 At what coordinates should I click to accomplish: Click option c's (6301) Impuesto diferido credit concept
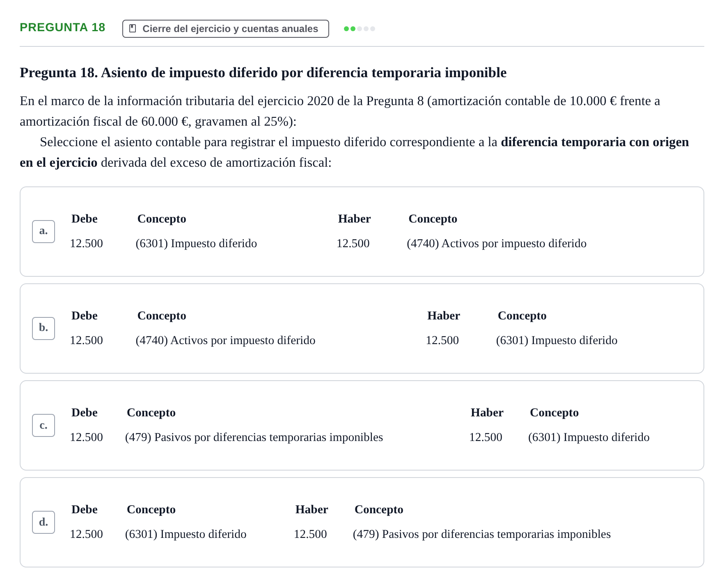tap(589, 437)
